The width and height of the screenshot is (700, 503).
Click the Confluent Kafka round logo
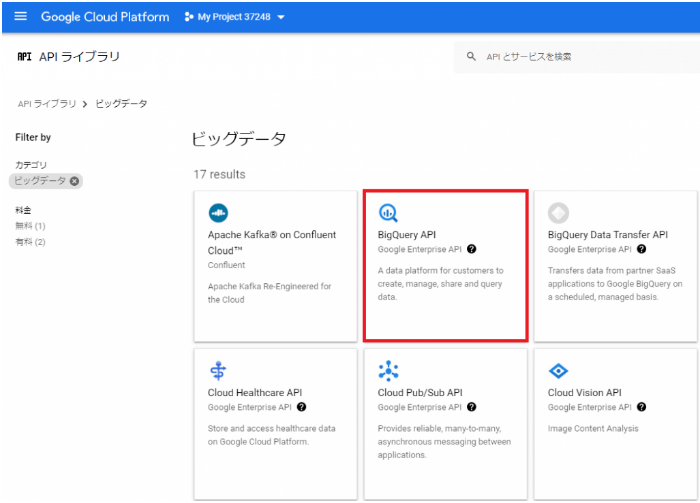(218, 213)
